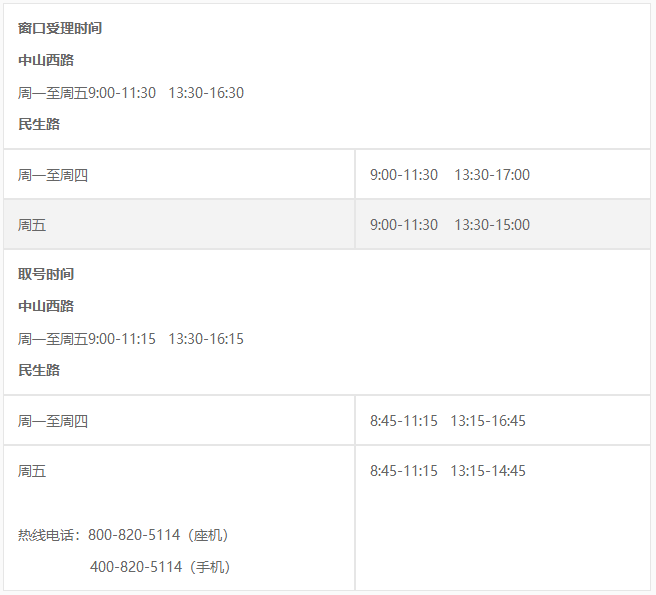This screenshot has width=656, height=595.
Task: Click the 窗口受理时间 heading
Action: tap(60, 28)
